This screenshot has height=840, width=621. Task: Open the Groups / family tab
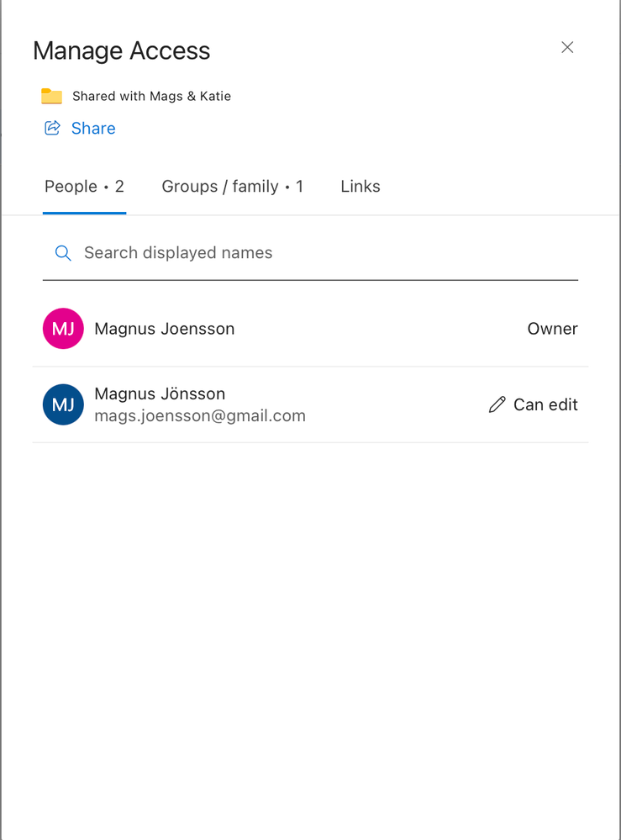click(232, 187)
